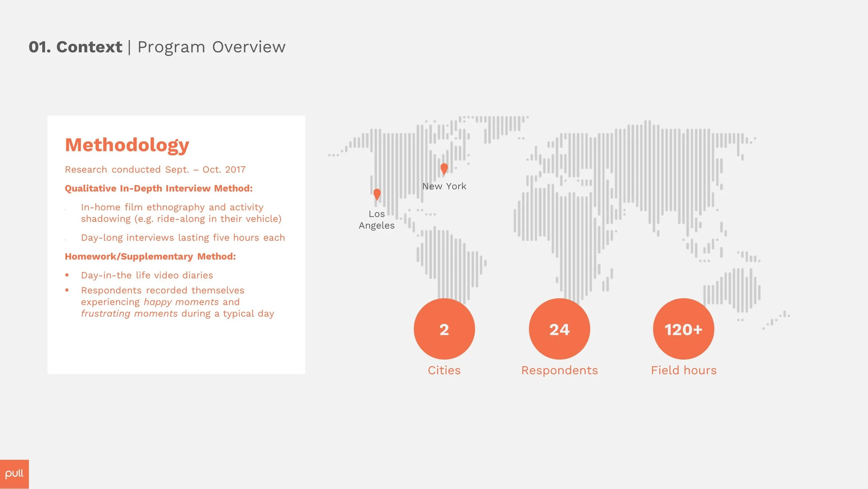Click Homework/Supplementary Method heading
This screenshot has width=868, height=489.
coord(150,256)
